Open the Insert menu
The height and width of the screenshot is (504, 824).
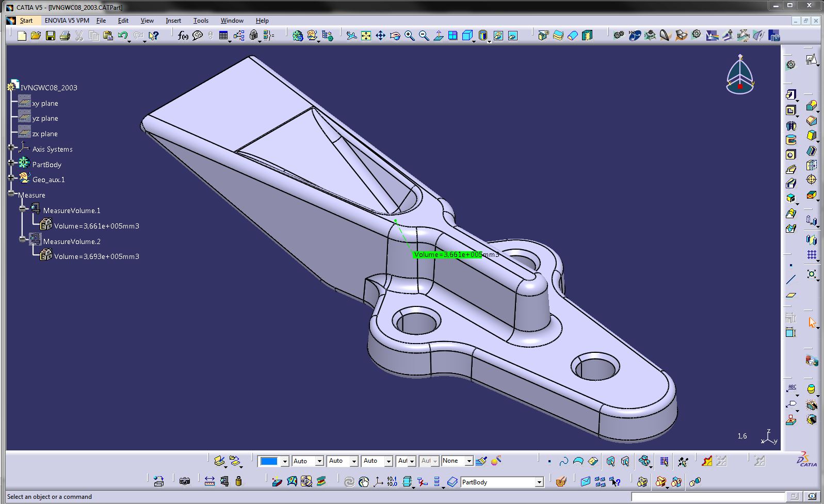click(173, 21)
